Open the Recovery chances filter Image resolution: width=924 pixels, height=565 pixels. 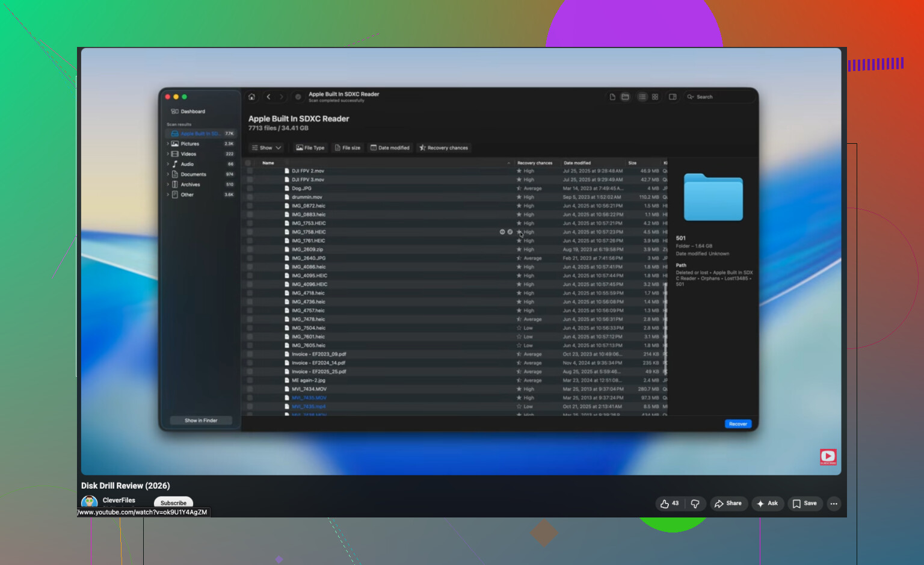pos(443,147)
